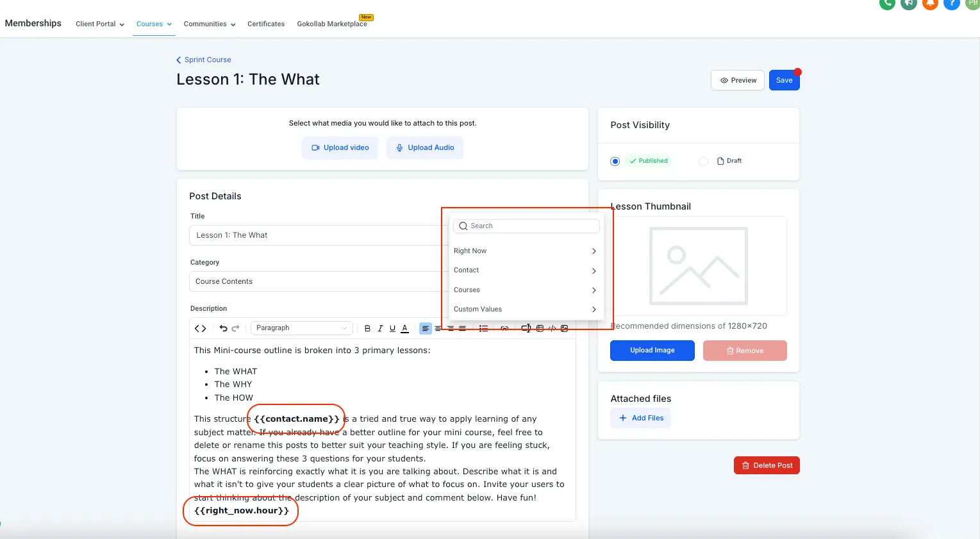Select the Published visibility option

point(615,162)
